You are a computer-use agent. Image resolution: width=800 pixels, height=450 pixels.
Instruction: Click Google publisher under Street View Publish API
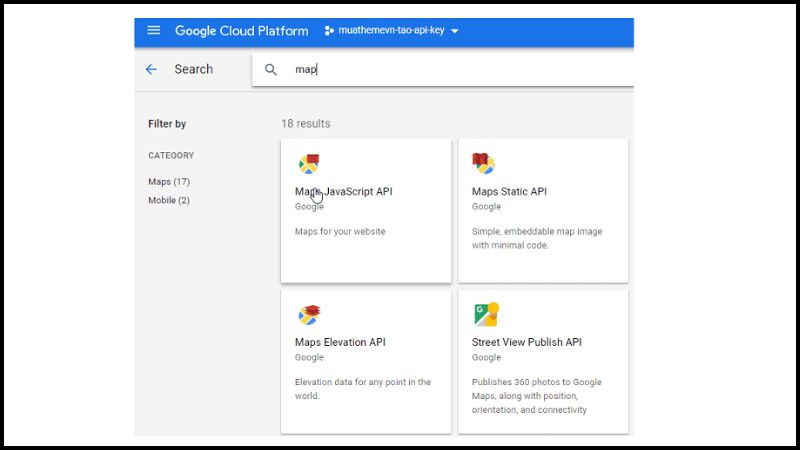coord(486,357)
